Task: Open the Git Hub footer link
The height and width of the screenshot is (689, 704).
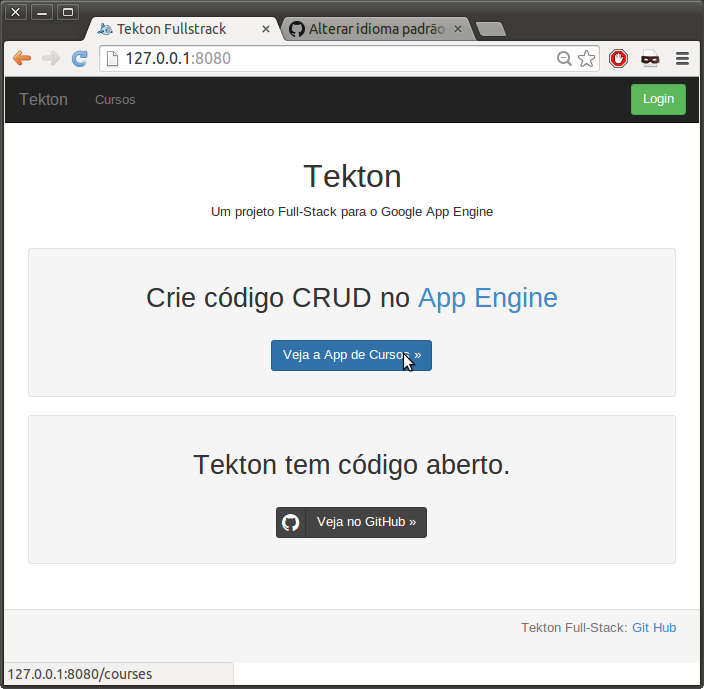Action: pyautogui.click(x=654, y=628)
